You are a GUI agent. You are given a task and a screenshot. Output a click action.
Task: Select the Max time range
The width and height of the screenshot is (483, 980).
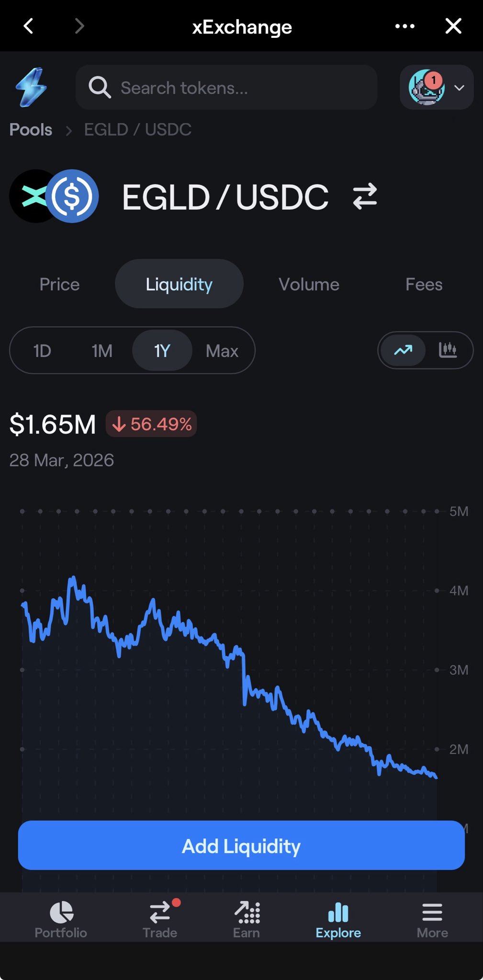tap(222, 351)
